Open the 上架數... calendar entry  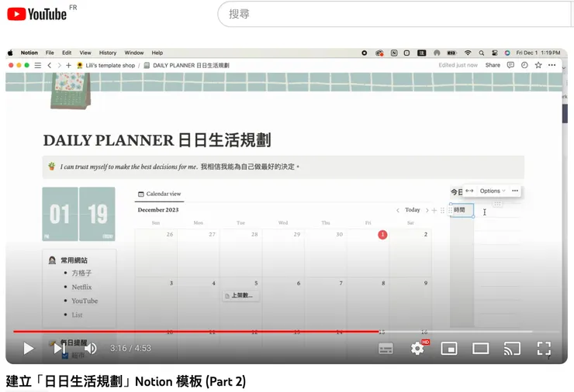(241, 295)
